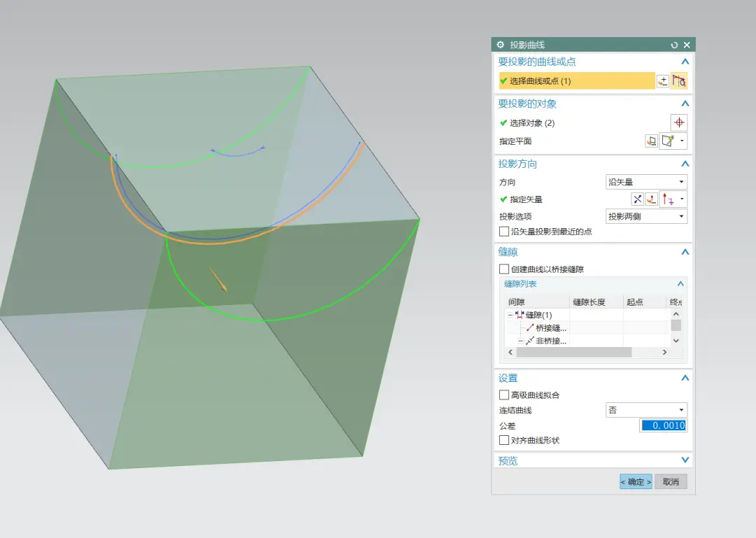This screenshot has height=538, width=756.
Task: Collapse the 缝隙 section
Action: point(685,252)
